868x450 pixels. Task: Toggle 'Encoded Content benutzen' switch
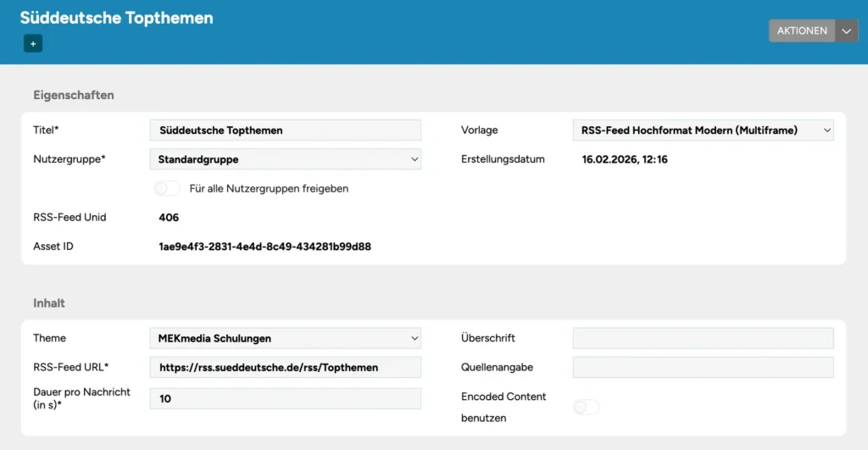click(x=587, y=408)
